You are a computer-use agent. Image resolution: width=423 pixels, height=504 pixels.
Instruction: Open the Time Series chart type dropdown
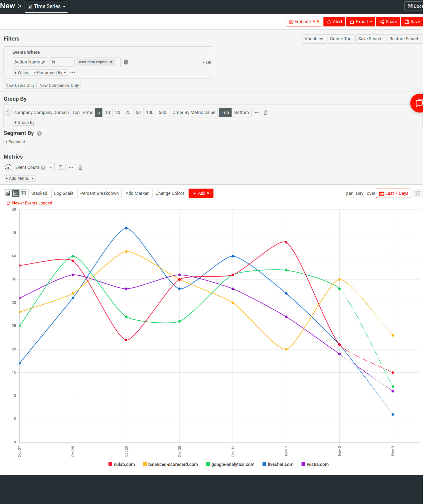click(46, 6)
